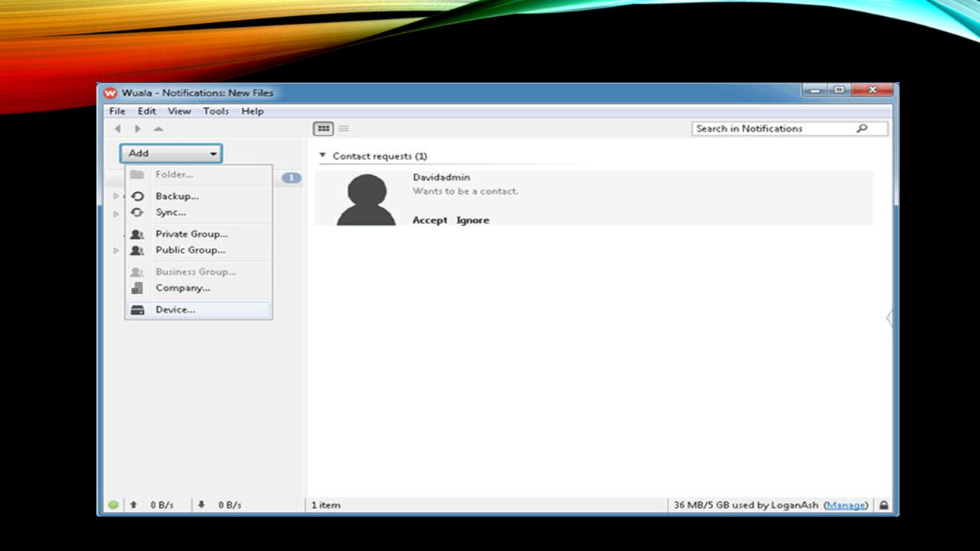Expand the collapsed side panel arrow at right edge

889,318
